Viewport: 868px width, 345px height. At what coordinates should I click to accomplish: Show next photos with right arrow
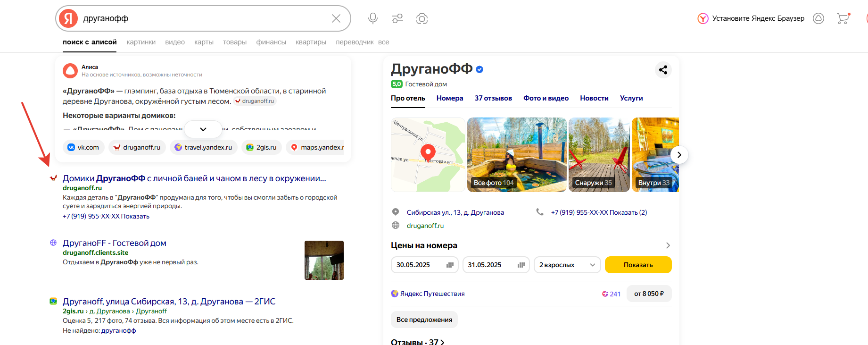point(679,155)
